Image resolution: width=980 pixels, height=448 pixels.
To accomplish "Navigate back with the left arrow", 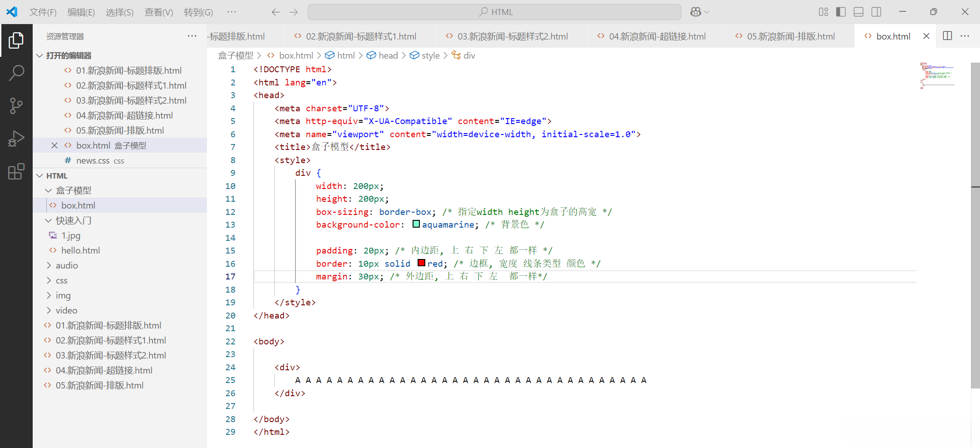I will (276, 12).
